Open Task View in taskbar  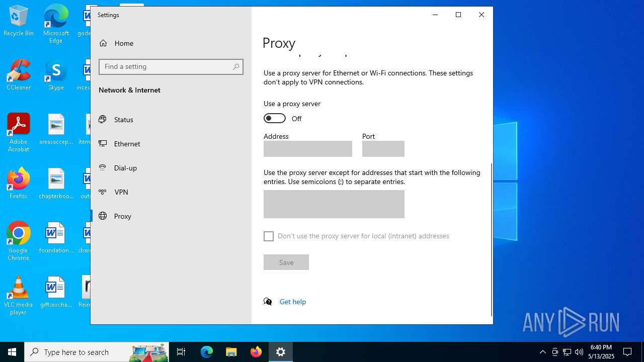[x=181, y=352]
